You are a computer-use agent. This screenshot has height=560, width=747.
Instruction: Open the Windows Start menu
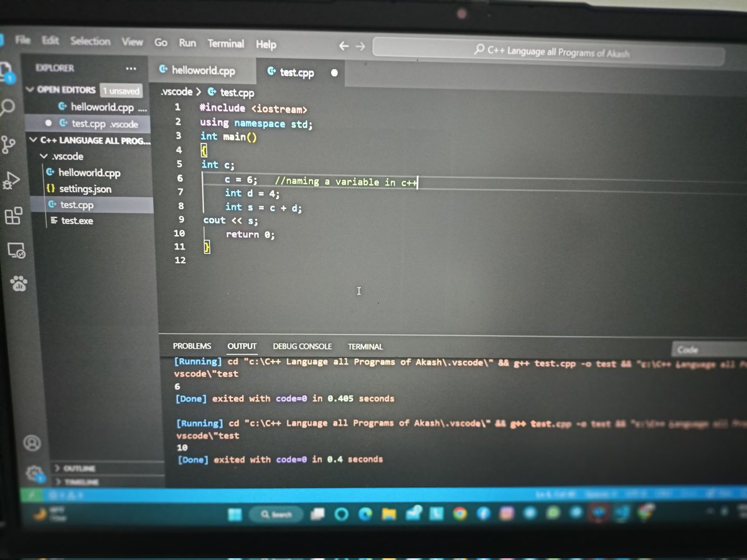pyautogui.click(x=235, y=514)
